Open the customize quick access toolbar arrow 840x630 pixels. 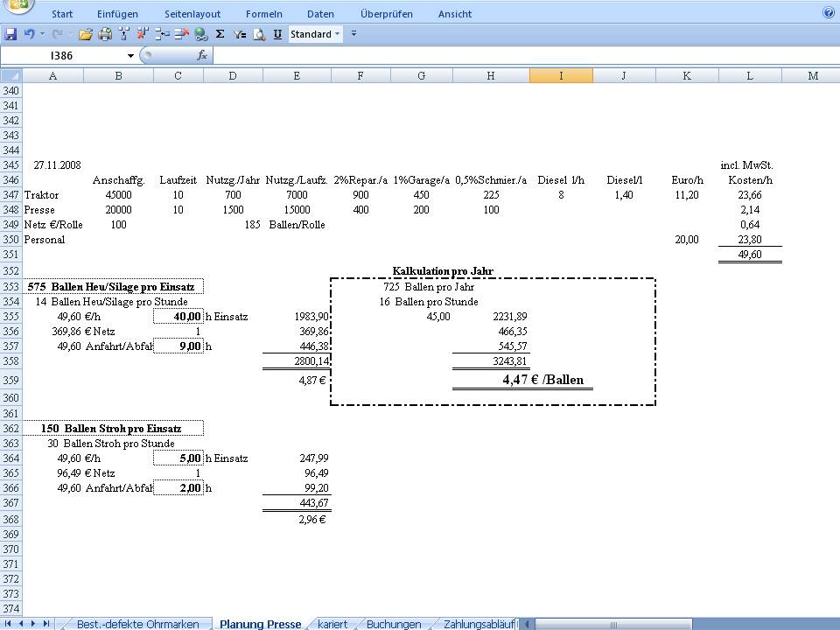click(x=354, y=34)
